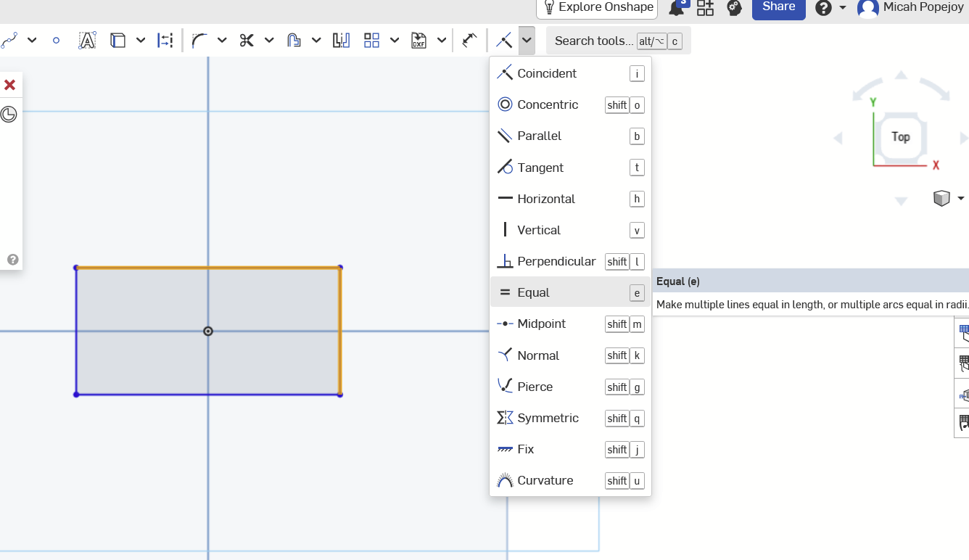The width and height of the screenshot is (969, 560).
Task: Open the notifications bell
Action: point(677,7)
